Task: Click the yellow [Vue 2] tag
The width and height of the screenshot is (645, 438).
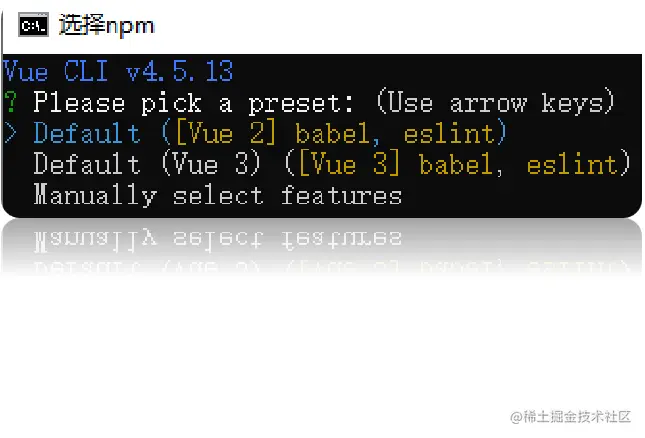Action: point(227,134)
